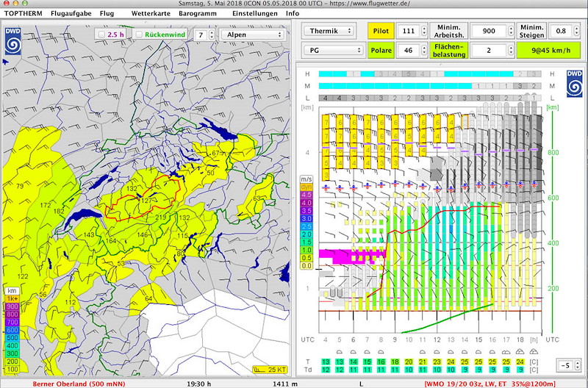588x388 pixels.
Task: Click the 3.0 m/s legend swatch
Action: coord(306,218)
